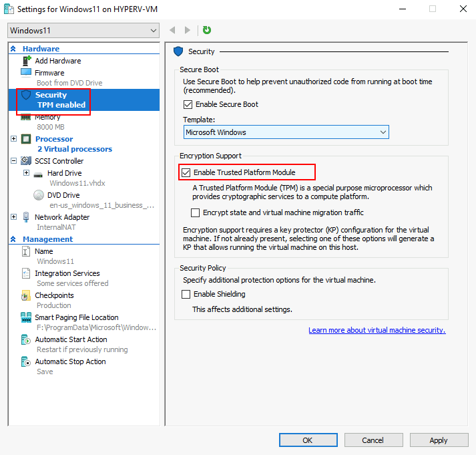This screenshot has width=476, height=455.
Task: Click the settings window title icon
Action: [9, 9]
